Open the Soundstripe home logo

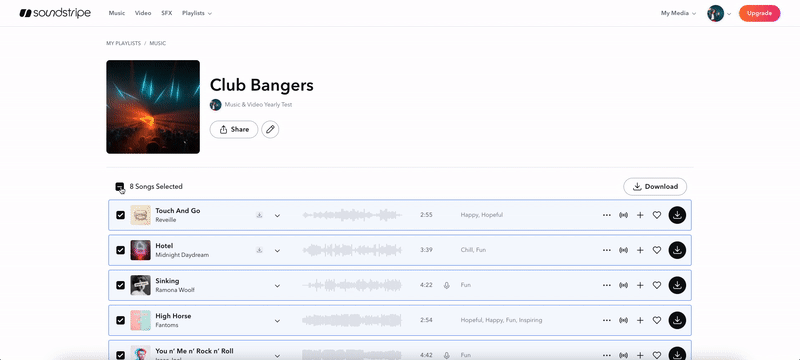(x=55, y=13)
